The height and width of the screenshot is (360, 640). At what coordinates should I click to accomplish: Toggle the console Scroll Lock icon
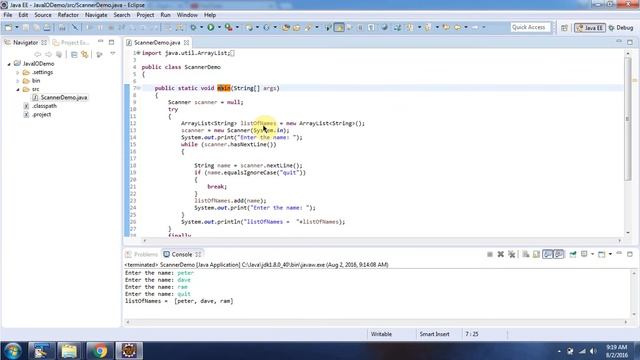[x=536, y=254]
